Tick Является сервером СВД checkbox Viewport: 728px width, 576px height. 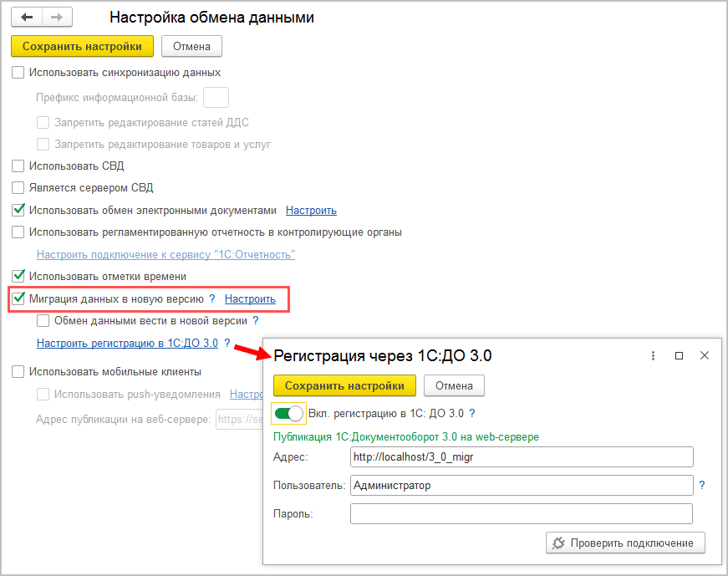pyautogui.click(x=18, y=187)
